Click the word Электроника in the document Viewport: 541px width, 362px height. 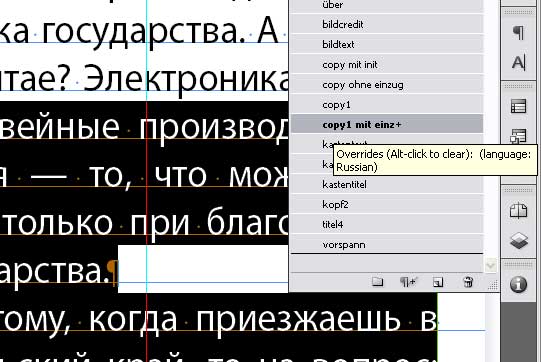click(186, 79)
